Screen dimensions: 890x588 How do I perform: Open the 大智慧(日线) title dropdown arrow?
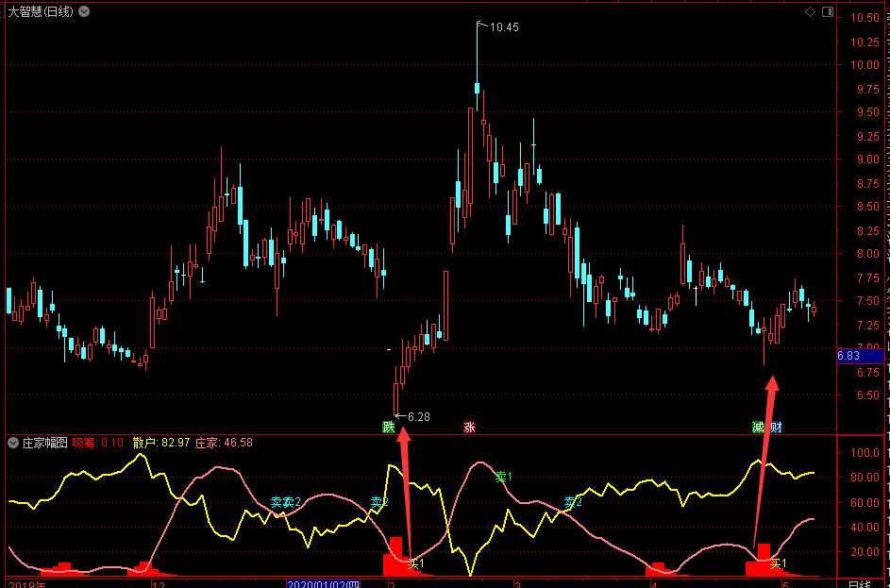(x=84, y=11)
